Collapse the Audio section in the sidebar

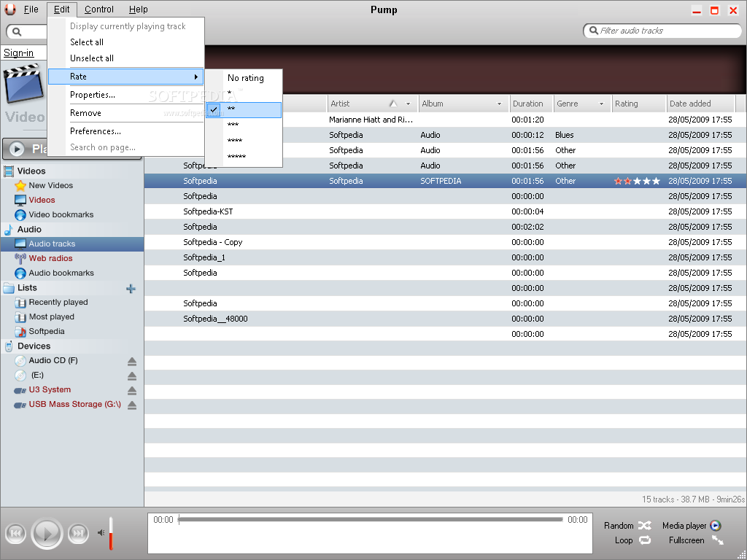tap(72, 230)
